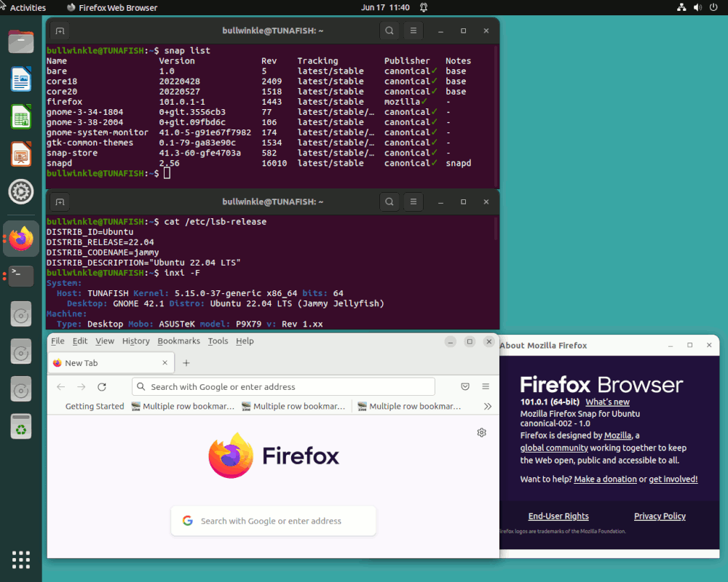The height and width of the screenshot is (582, 728).
Task: Open Firefox Help menu
Action: tap(245, 341)
